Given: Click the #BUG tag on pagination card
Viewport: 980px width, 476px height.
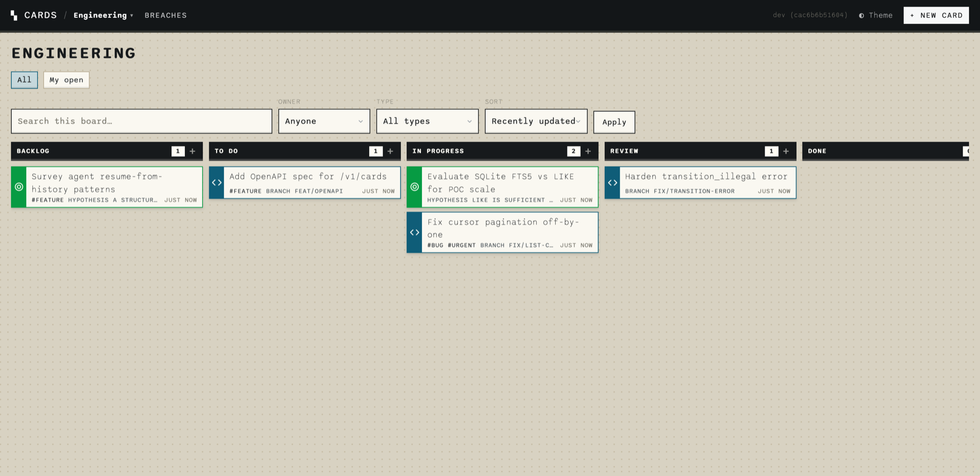Looking at the screenshot, I should point(435,245).
